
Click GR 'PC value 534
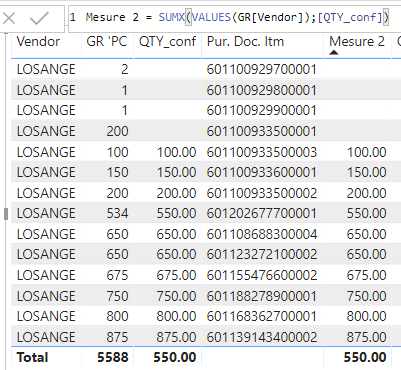pos(117,213)
